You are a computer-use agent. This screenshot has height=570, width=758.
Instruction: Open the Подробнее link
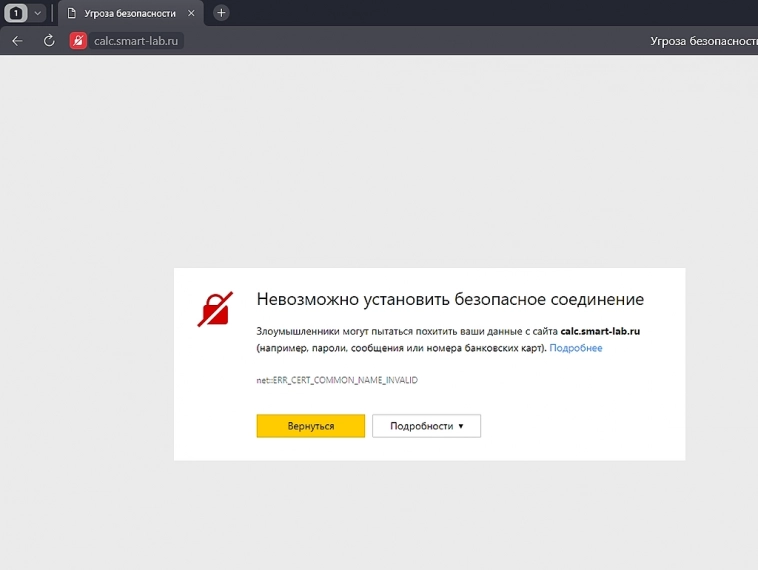pyautogui.click(x=576, y=348)
